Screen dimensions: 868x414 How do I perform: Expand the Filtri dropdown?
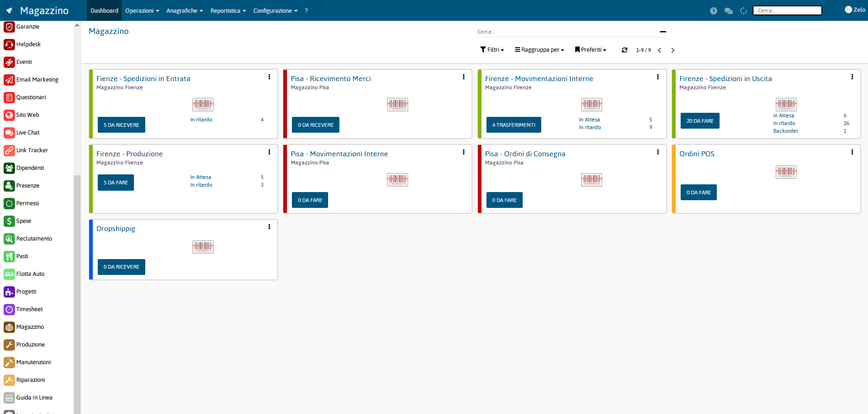tap(492, 50)
